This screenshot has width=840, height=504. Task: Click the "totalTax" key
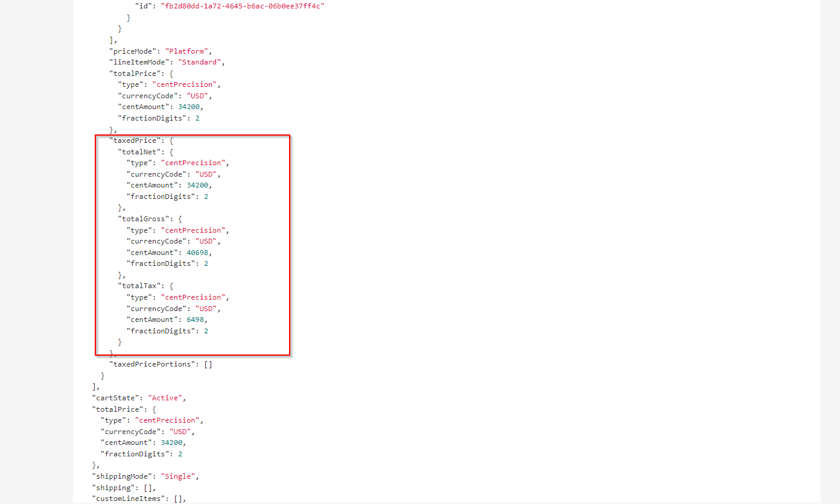[x=139, y=286]
